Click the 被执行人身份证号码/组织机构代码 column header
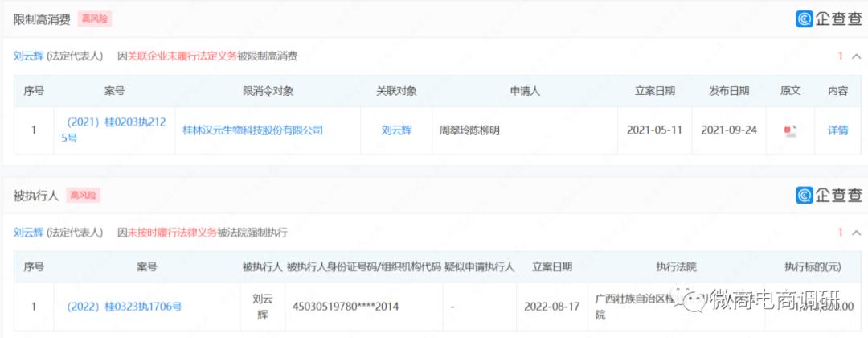 (x=364, y=267)
